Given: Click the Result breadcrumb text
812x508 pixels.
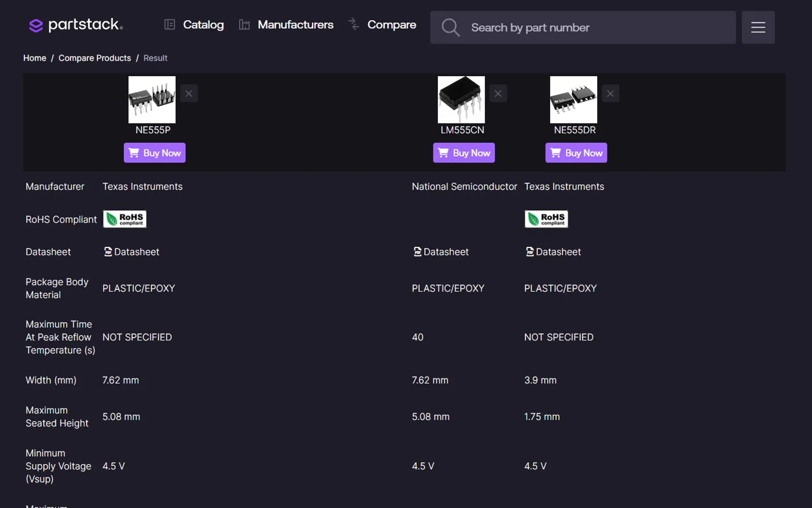Looking at the screenshot, I should click(x=155, y=58).
